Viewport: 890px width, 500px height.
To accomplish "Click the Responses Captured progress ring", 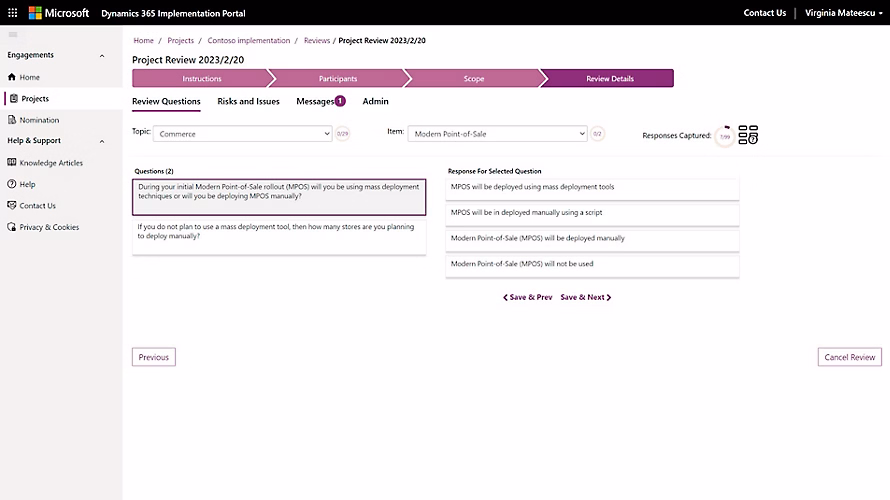I will pos(725,136).
